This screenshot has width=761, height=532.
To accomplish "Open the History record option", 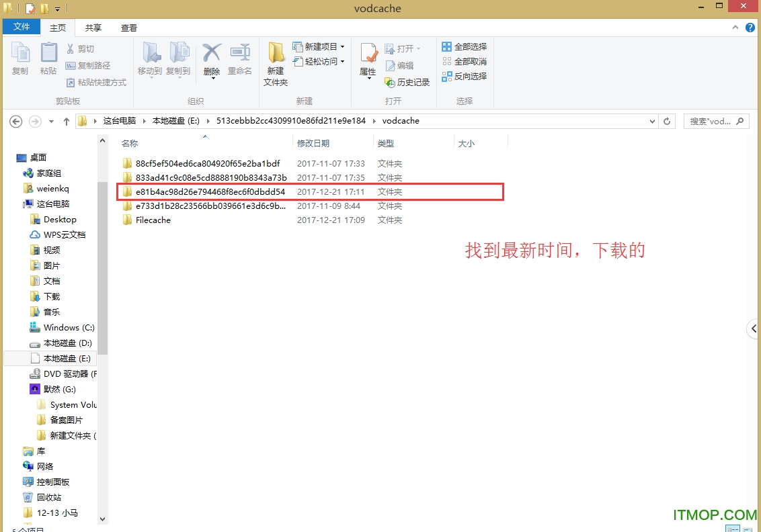I will pyautogui.click(x=407, y=83).
